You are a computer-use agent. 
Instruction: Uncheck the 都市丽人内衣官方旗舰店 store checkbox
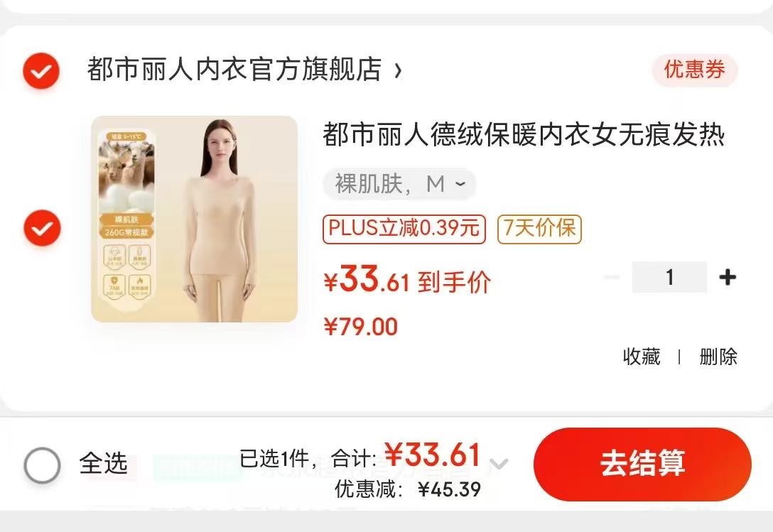[x=41, y=71]
